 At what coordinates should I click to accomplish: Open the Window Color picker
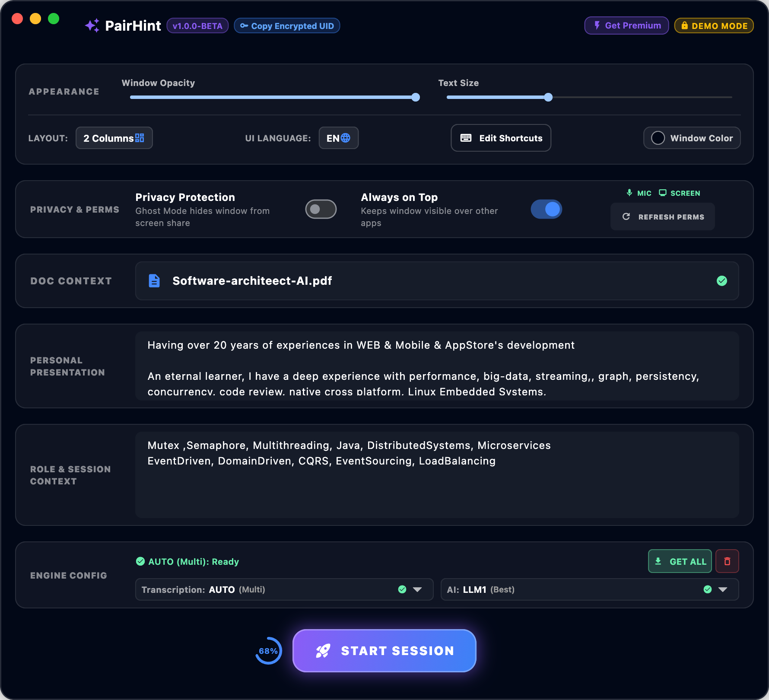click(x=692, y=138)
